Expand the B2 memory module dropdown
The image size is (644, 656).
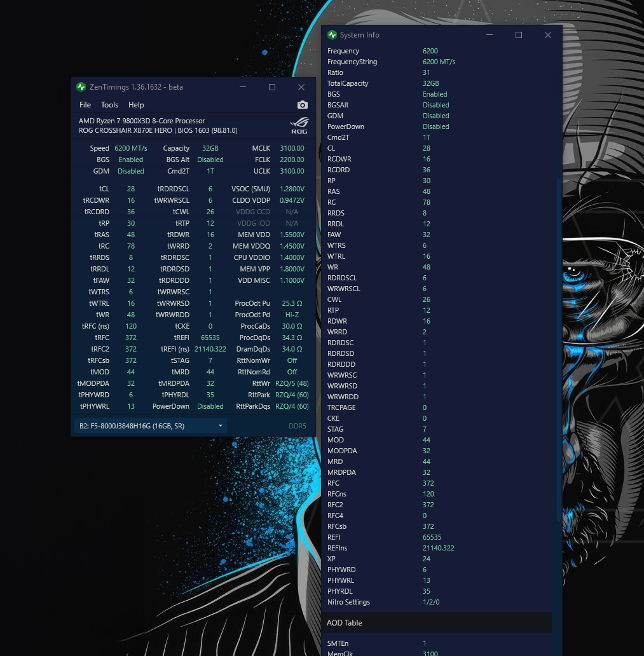151,426
